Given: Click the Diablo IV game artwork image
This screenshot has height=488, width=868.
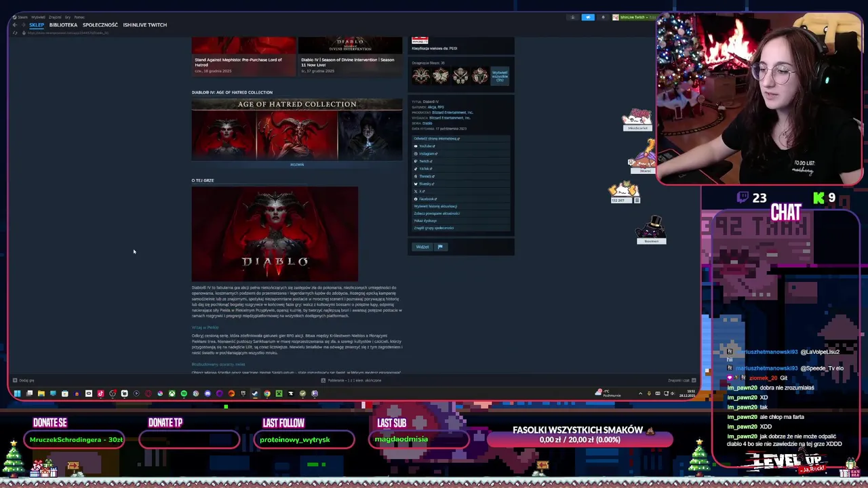Looking at the screenshot, I should tap(275, 234).
